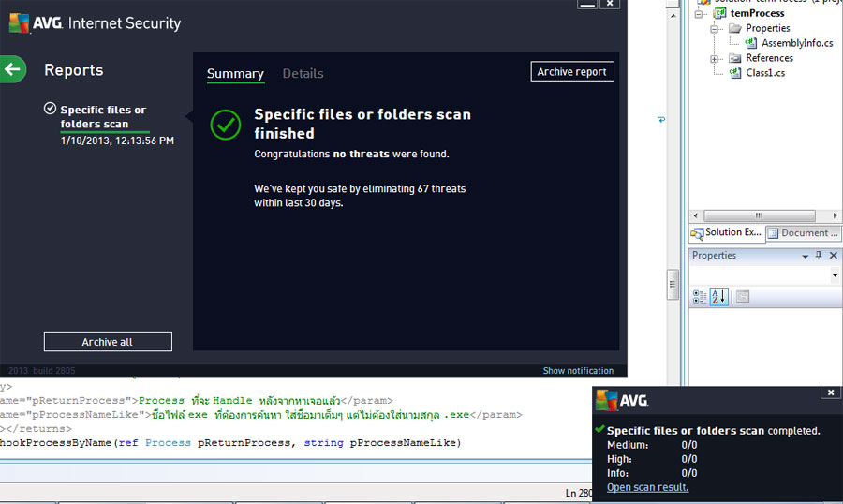Switch to the Summary tab
Screen dimensions: 843x504
235,74
